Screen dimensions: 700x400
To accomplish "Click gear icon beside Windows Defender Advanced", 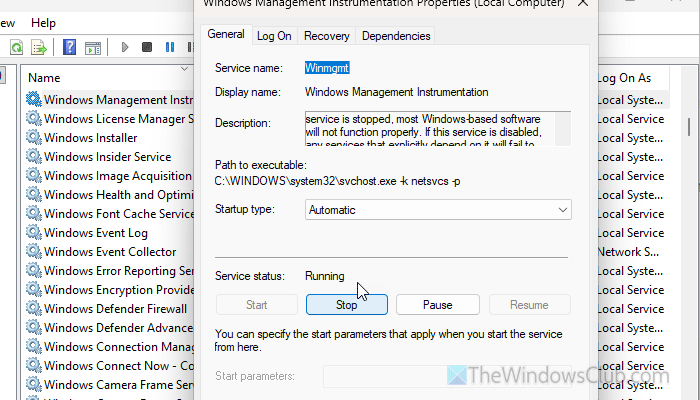I will (x=33, y=327).
